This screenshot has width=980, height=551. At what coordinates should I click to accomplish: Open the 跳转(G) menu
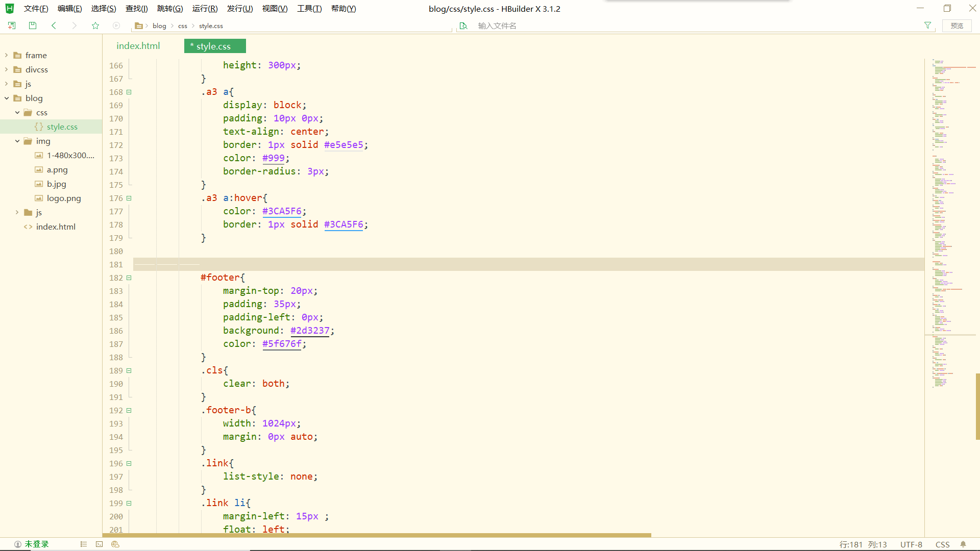pos(170,9)
